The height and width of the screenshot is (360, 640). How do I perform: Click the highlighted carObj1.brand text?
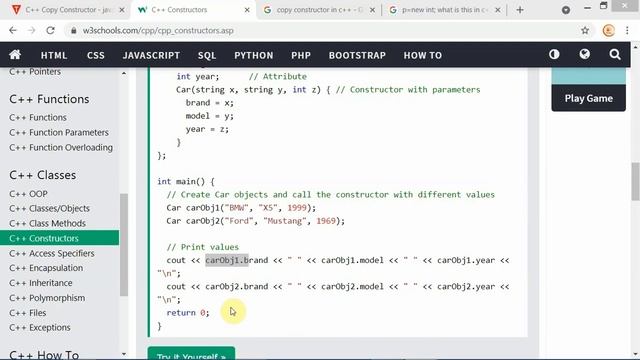[x=227, y=260]
